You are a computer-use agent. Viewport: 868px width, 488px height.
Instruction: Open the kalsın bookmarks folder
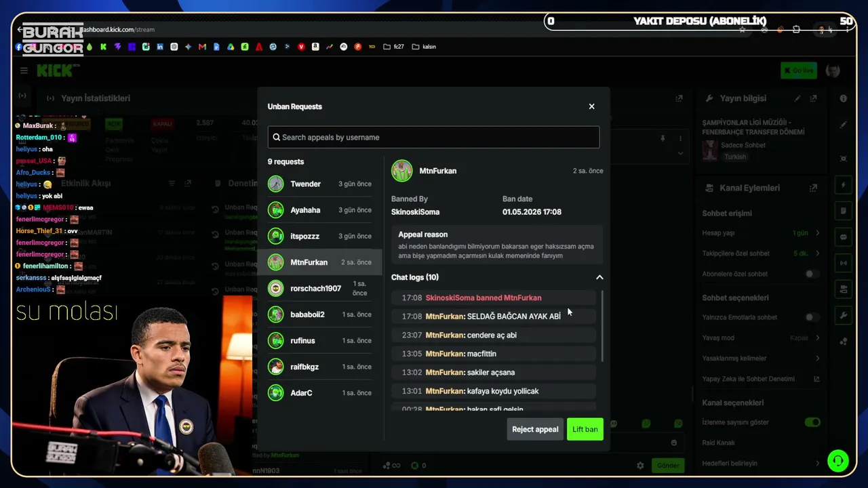[x=424, y=47]
